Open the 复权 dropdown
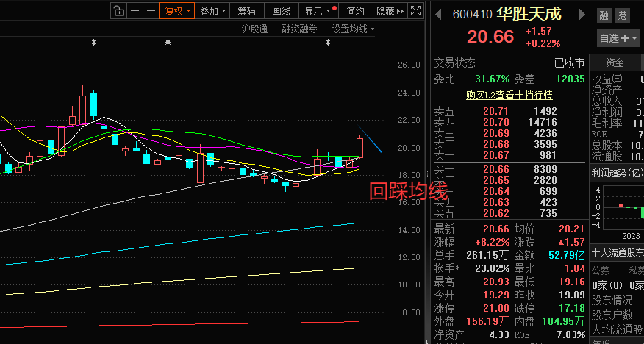Image resolution: width=644 pixels, height=344 pixels. [x=177, y=11]
